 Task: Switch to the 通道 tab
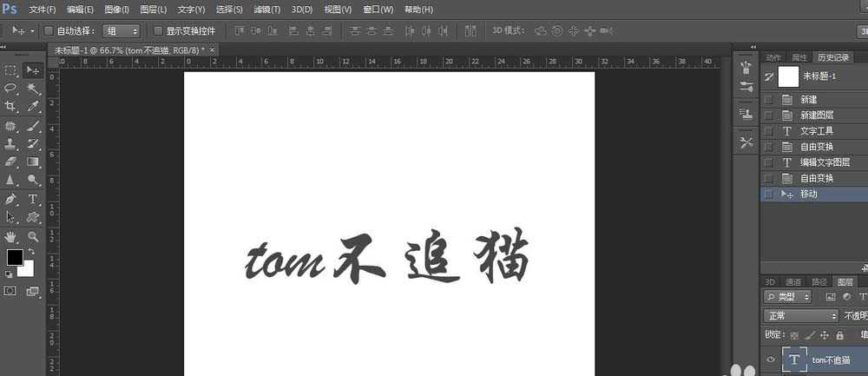click(x=793, y=281)
